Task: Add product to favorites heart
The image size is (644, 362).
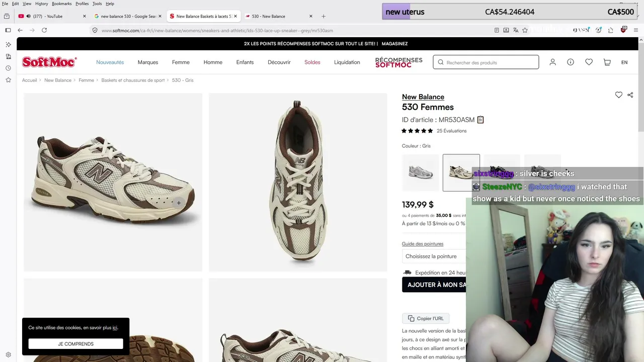Action: pyautogui.click(x=618, y=95)
